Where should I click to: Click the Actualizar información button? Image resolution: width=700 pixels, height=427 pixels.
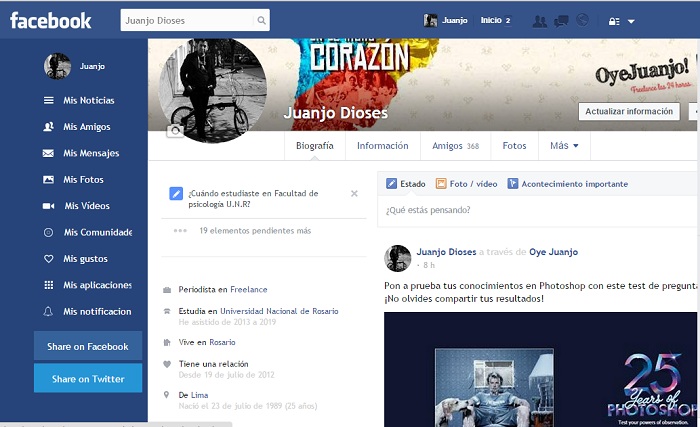click(628, 112)
